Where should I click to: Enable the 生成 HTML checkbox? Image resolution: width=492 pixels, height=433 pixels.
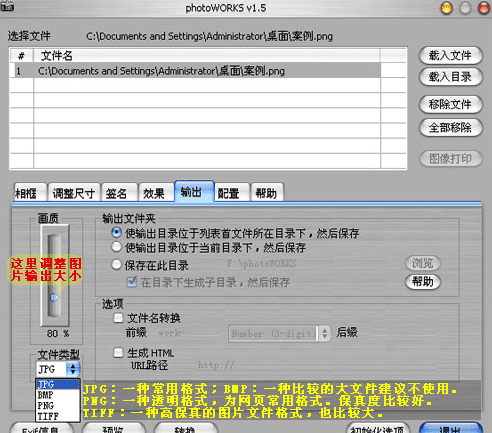(118, 352)
